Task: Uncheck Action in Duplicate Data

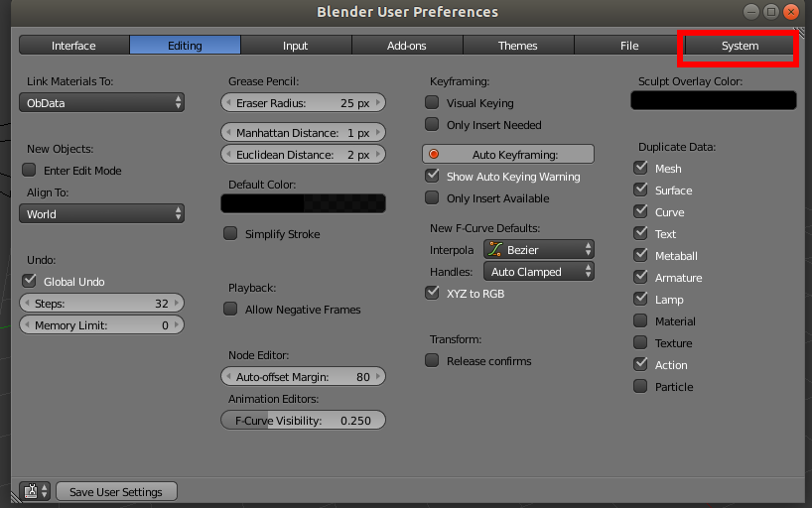Action: 640,364
